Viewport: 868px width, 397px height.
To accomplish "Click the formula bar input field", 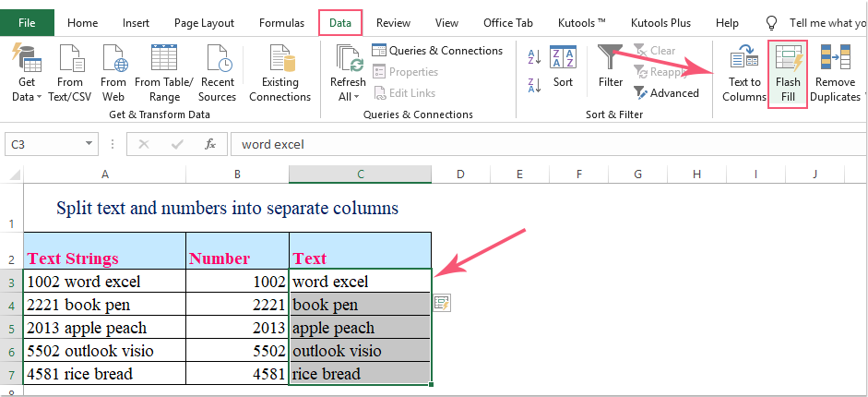I will pos(544,144).
